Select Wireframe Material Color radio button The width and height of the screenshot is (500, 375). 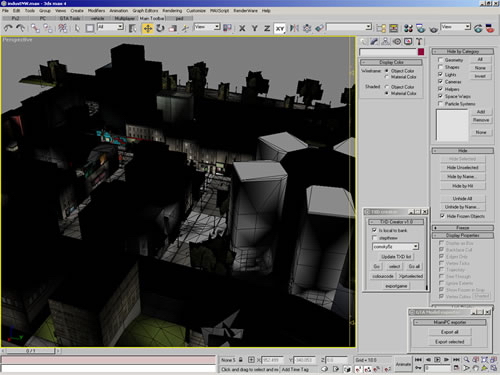tap(387, 77)
